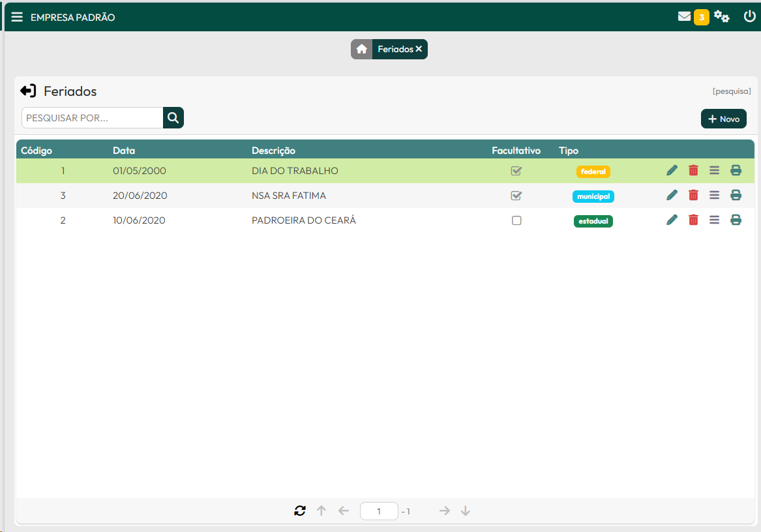Screen dimensions: 761x532
Task: Click the home tab icon
Action: click(361, 50)
